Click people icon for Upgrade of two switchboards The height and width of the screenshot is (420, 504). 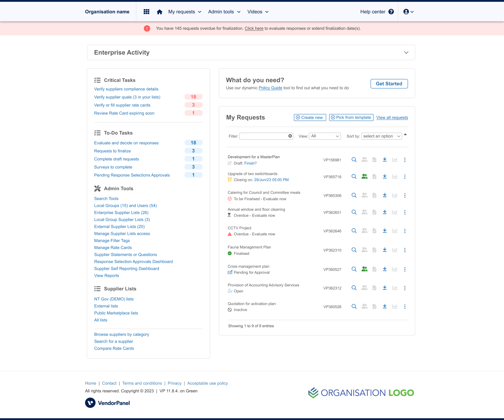click(365, 176)
